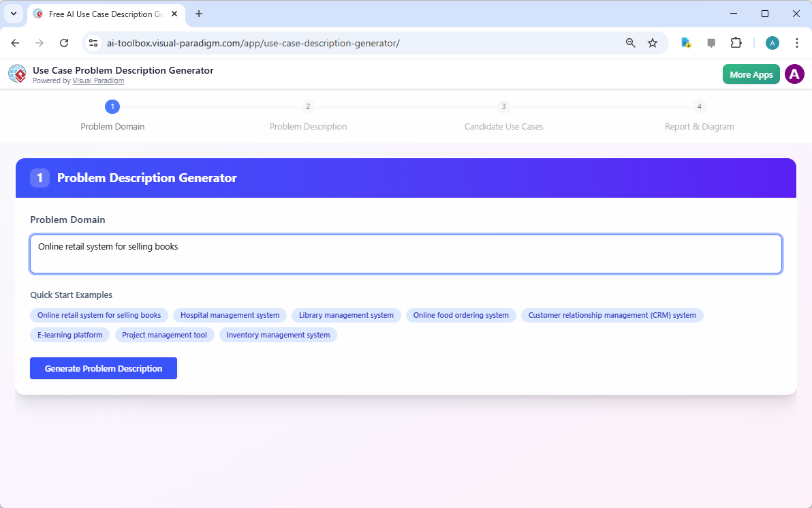Open a new browser tab
The height and width of the screenshot is (508, 812).
[198, 14]
